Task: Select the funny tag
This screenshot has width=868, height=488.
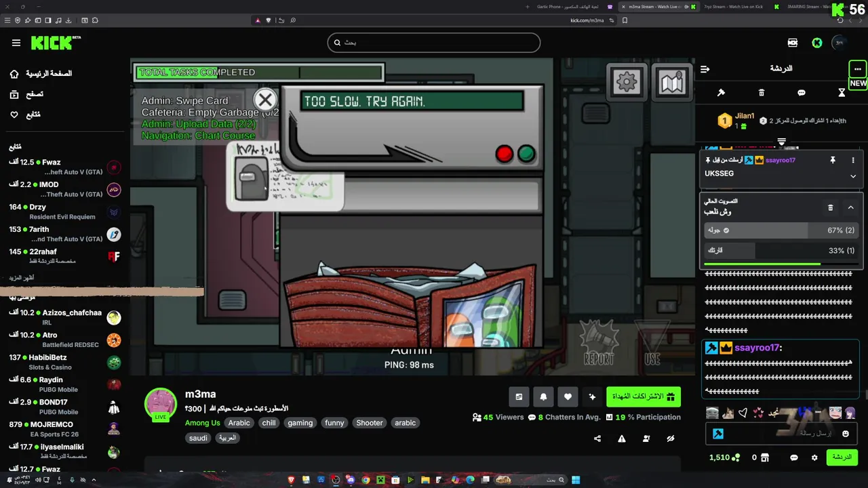Action: 334,423
